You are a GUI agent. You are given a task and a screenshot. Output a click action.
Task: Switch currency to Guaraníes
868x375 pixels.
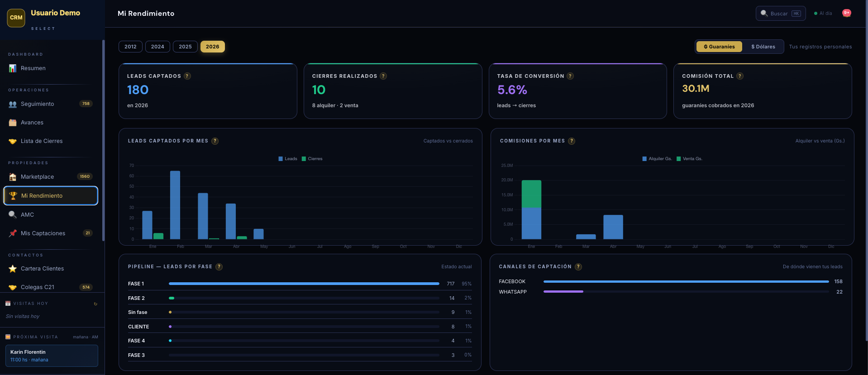tap(719, 47)
